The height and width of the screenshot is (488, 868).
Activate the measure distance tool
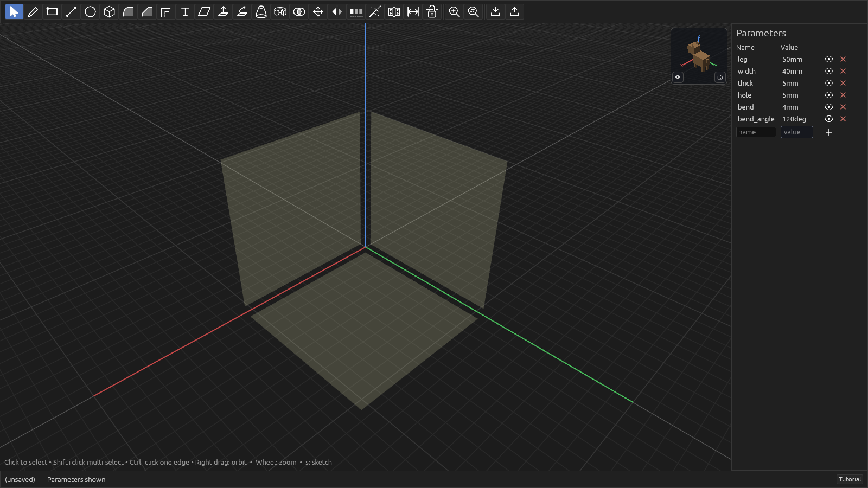(x=413, y=11)
